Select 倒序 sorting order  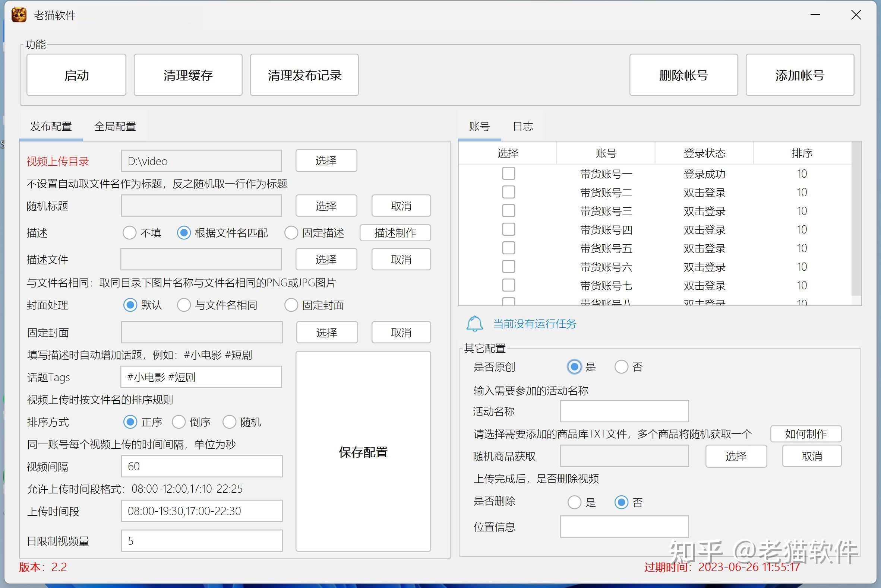(x=179, y=422)
